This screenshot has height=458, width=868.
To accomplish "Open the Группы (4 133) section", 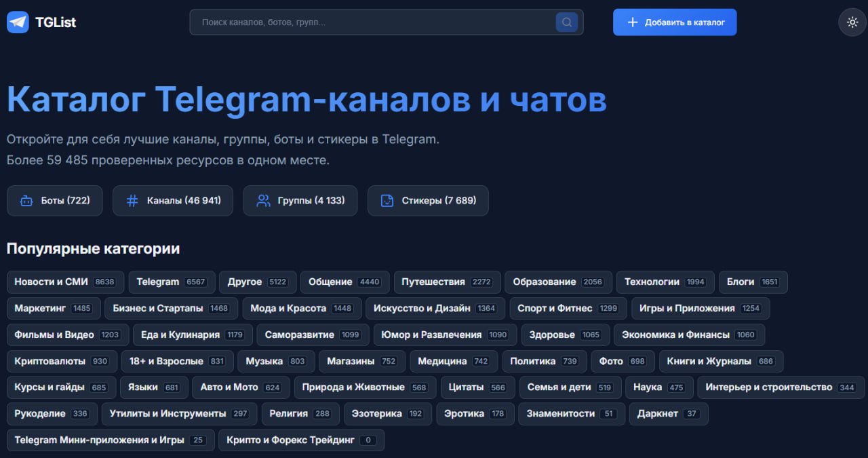I will click(x=300, y=201).
